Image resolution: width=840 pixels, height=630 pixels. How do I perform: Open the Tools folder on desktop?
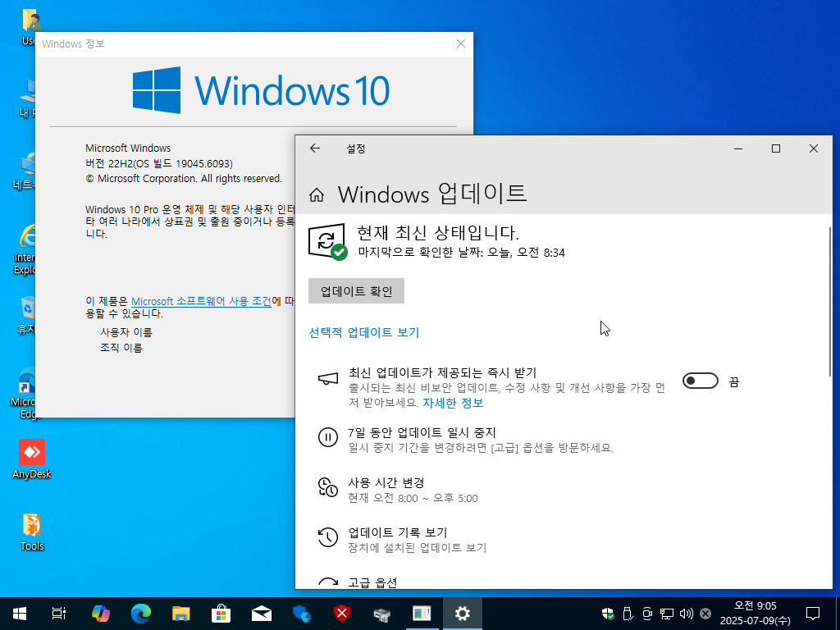coord(32,532)
